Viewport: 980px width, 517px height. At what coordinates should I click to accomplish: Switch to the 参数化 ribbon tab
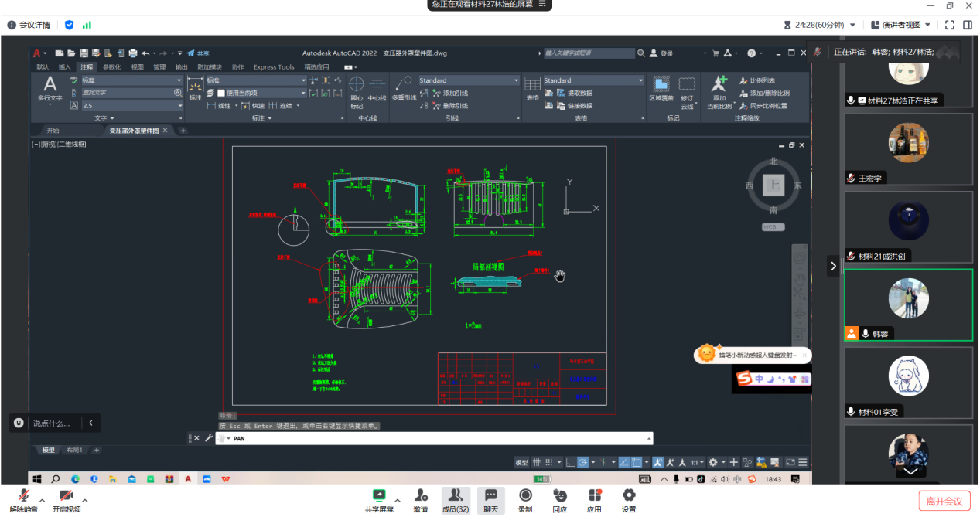pos(111,67)
